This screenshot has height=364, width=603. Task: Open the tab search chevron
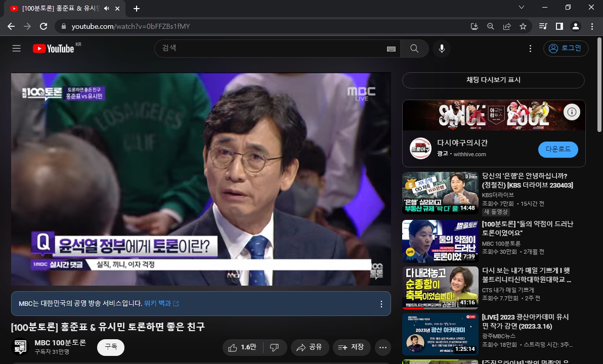tap(522, 7)
